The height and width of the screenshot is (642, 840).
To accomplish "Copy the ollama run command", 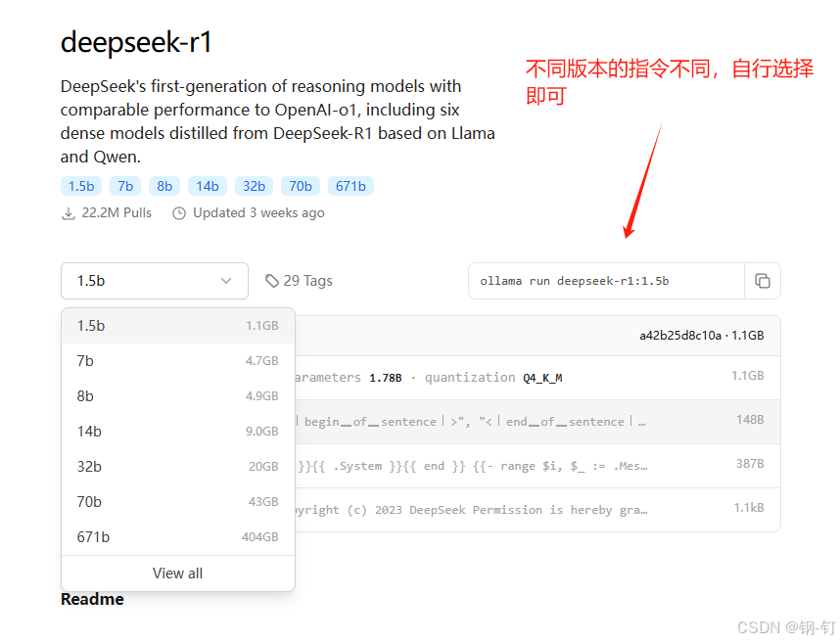I will [763, 281].
